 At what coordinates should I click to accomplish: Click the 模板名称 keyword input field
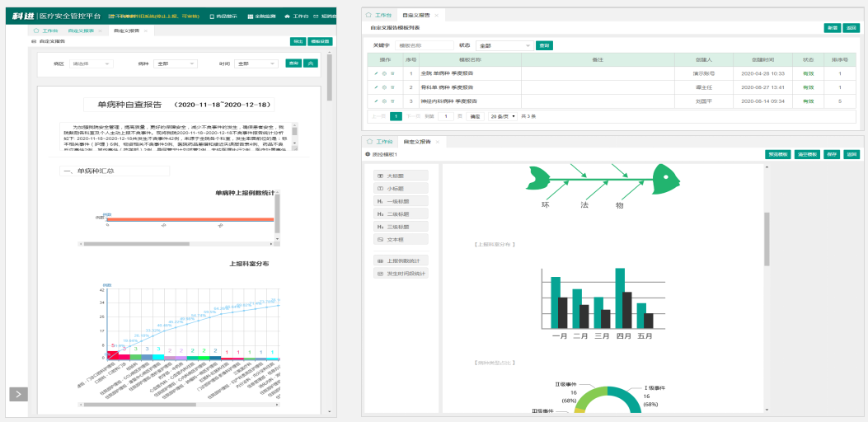tap(424, 45)
